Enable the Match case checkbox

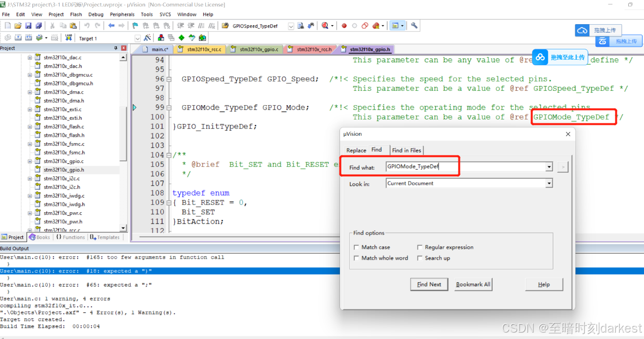[357, 247]
